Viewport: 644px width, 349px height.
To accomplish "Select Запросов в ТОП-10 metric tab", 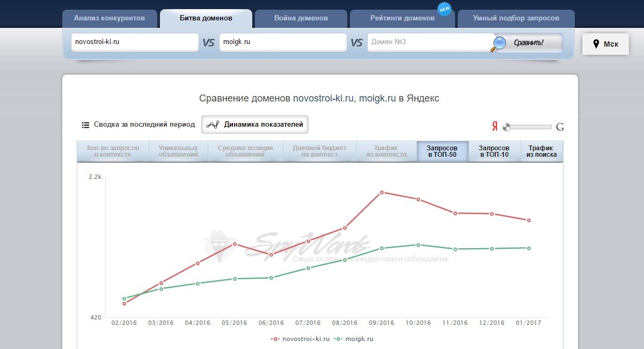I will [494, 151].
